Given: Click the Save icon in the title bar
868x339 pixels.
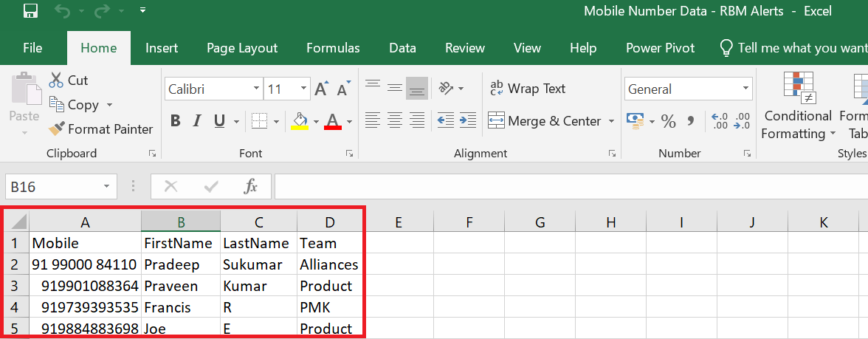Looking at the screenshot, I should [x=30, y=10].
